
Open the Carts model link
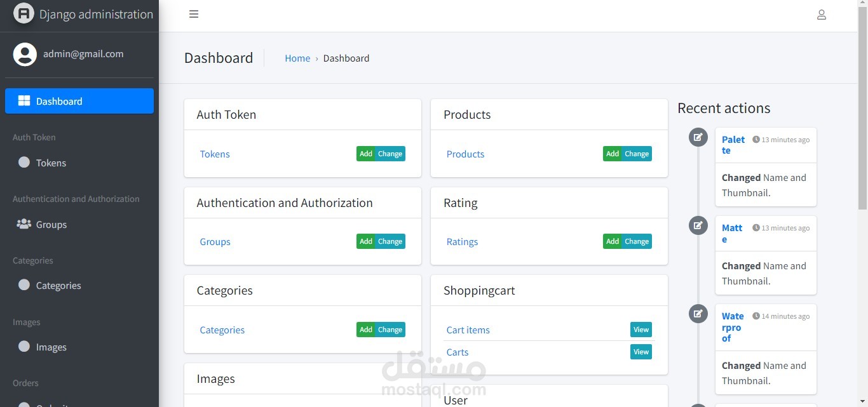(458, 352)
